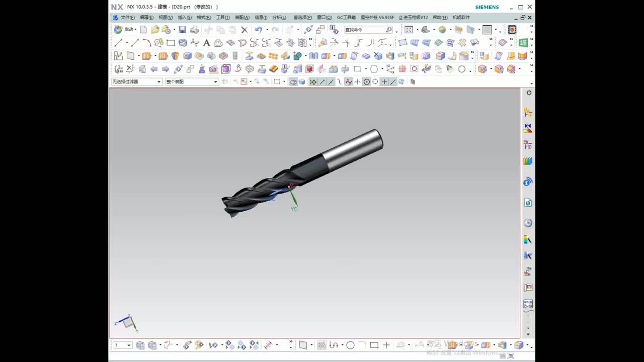Click the rectangle tool in bottom toolbar
644x362 pixels.
tap(374, 345)
